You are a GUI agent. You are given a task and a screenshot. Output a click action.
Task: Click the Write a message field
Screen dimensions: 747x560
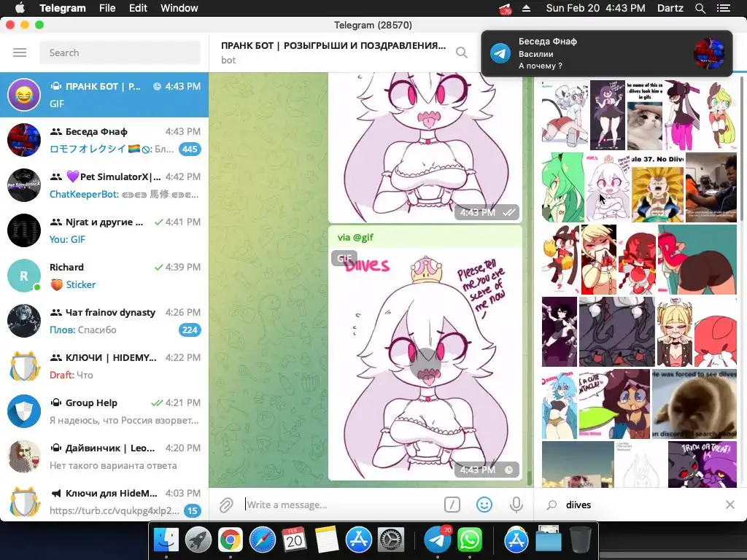coord(341,505)
